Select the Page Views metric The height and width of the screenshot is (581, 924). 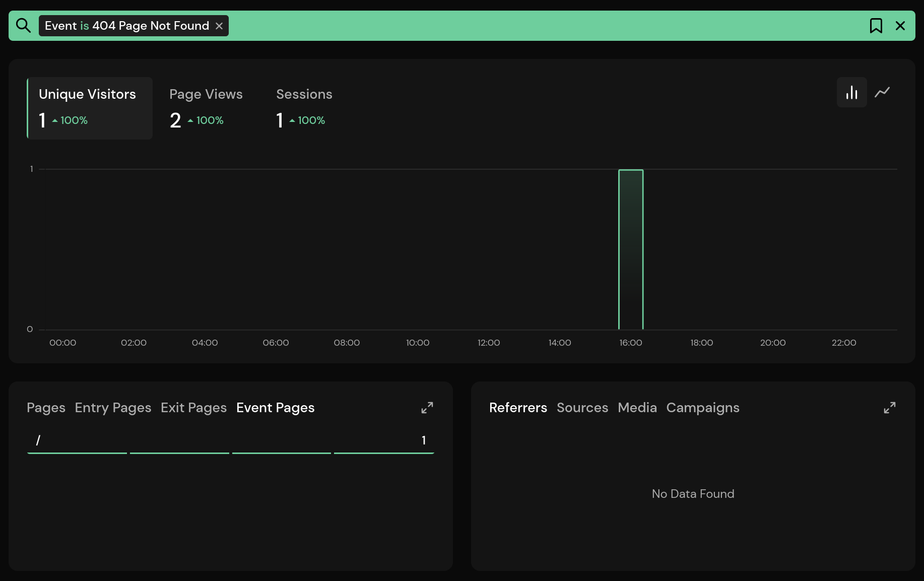206,108
